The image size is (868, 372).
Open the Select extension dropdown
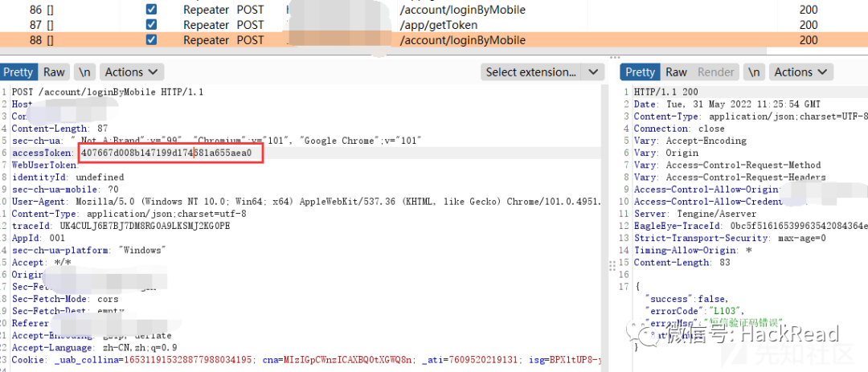(530, 72)
